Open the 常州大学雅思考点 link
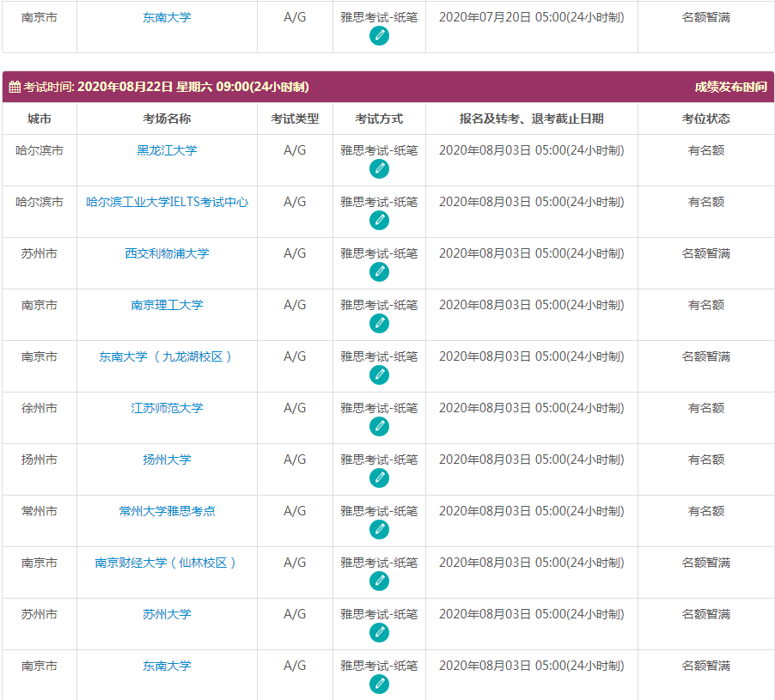The image size is (775, 700). (165, 511)
